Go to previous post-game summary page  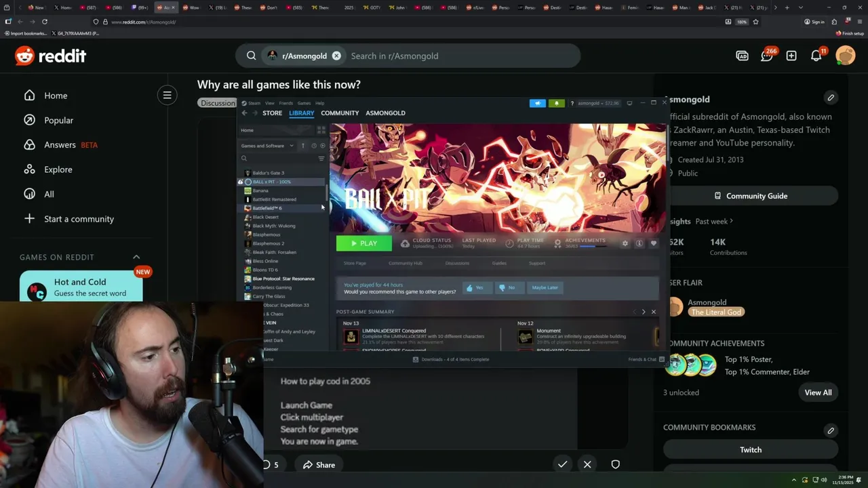pos(634,312)
